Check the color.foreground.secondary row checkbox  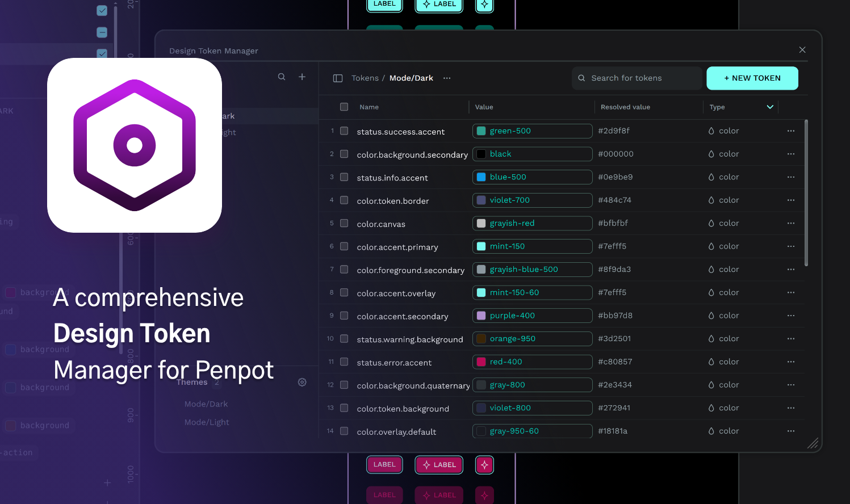(x=344, y=270)
